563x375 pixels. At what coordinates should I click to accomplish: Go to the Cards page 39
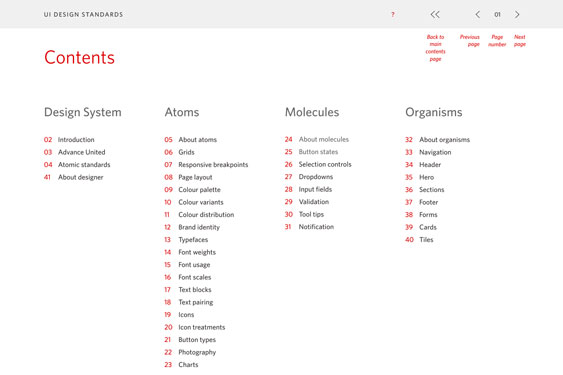click(x=421, y=227)
